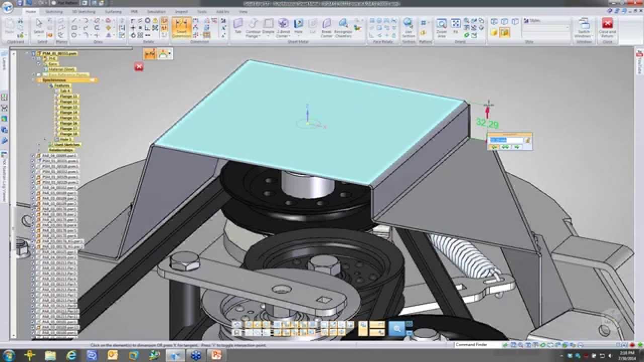Run the Recognize Chamfers command
Image resolution: width=644 pixels, height=362 pixels.
click(343, 28)
